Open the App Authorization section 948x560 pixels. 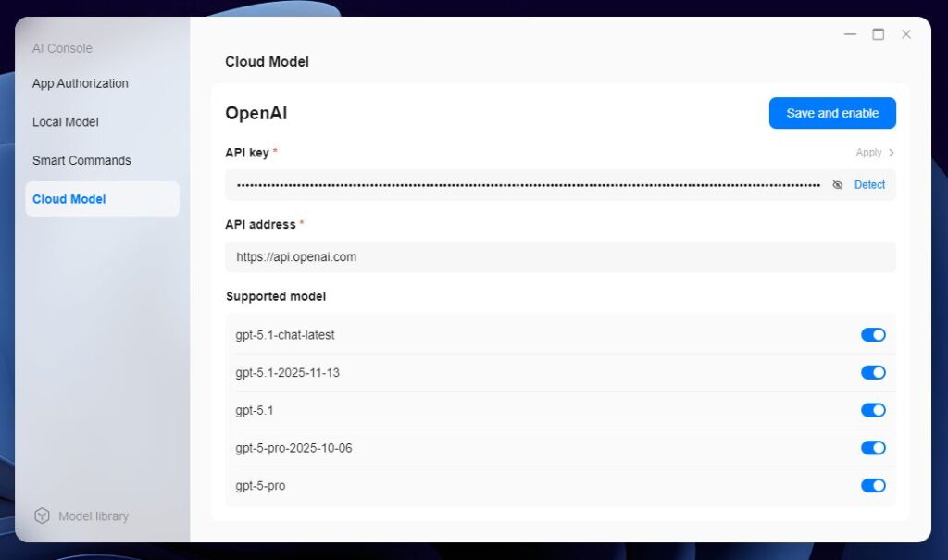coord(81,83)
